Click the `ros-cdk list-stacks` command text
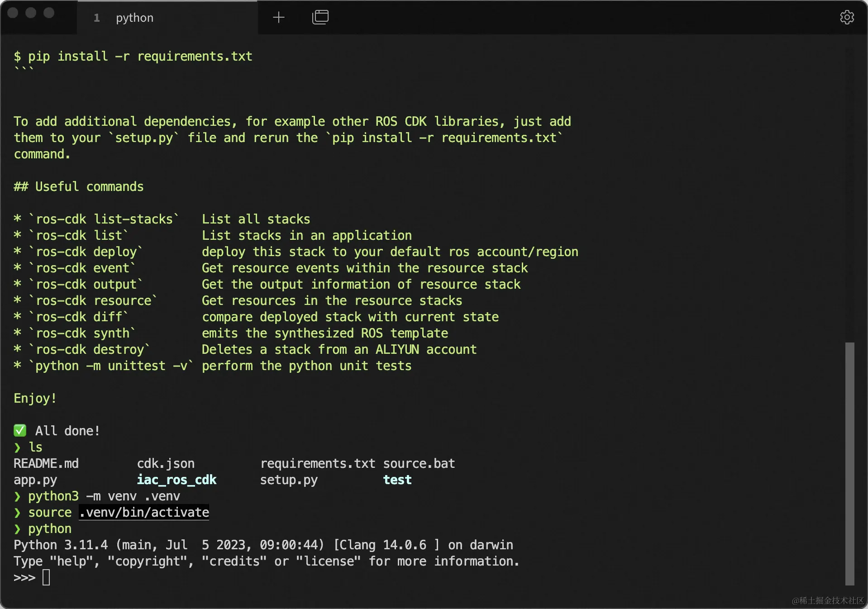868x609 pixels. coord(104,219)
